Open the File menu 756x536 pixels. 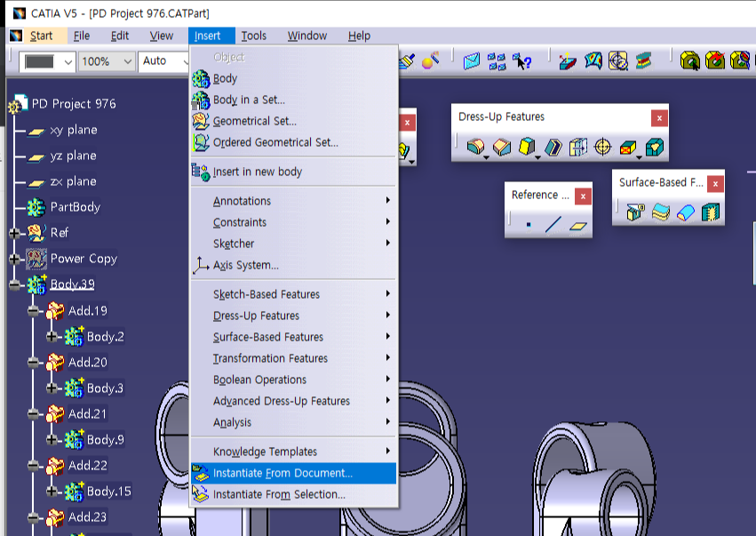[82, 36]
